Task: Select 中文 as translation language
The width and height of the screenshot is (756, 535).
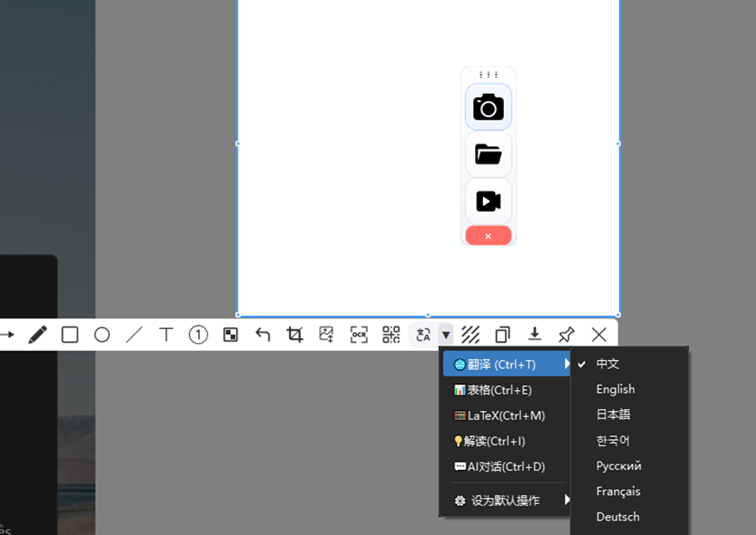Action: point(629,364)
